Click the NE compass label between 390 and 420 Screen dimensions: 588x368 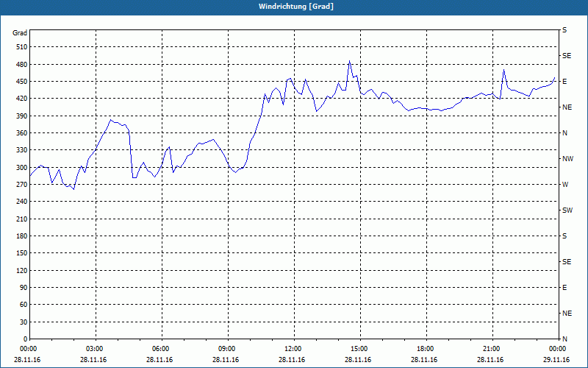click(567, 107)
